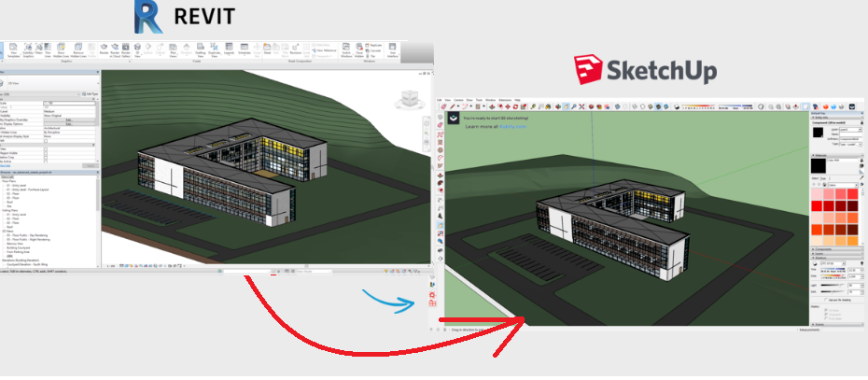Click the ViewCube in the Revit viewport
The image size is (868, 380).
[x=410, y=99]
